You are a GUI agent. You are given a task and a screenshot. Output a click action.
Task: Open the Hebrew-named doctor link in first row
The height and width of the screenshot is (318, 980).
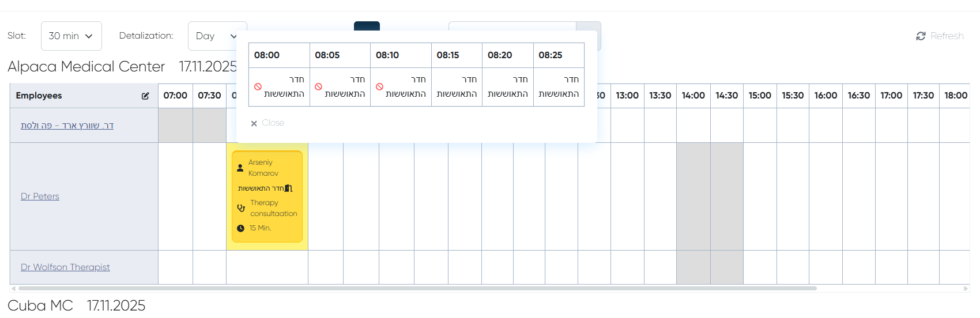[x=67, y=126]
